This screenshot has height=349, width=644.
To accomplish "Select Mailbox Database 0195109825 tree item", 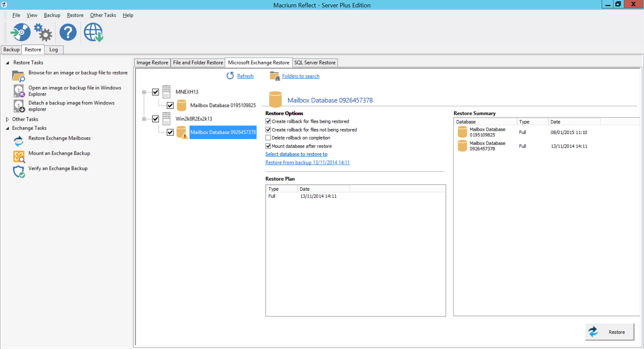I will pyautogui.click(x=223, y=105).
